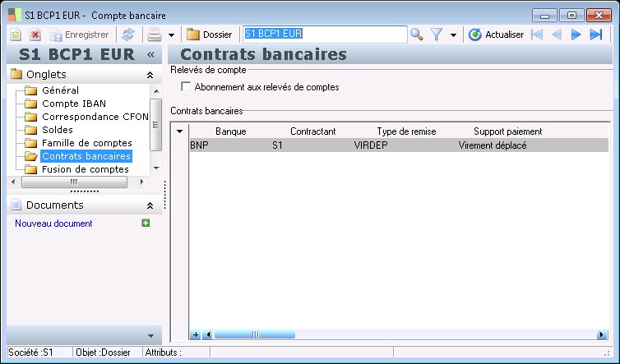The height and width of the screenshot is (364, 620).
Task: Click the Type de remise column header
Action: [x=406, y=131]
